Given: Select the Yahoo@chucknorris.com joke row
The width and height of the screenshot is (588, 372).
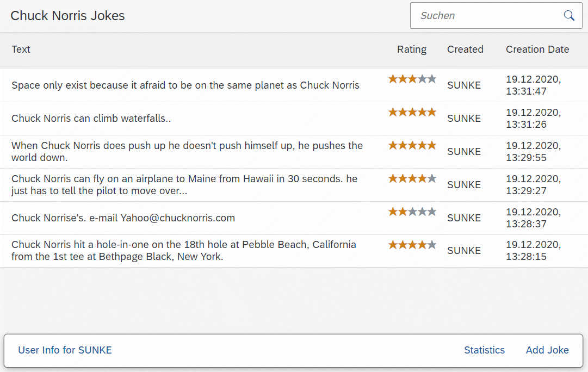Looking at the screenshot, I should point(294,218).
